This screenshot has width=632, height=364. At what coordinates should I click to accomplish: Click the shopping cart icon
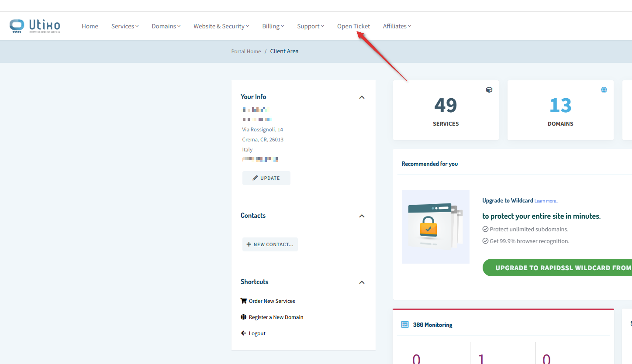[x=244, y=301]
